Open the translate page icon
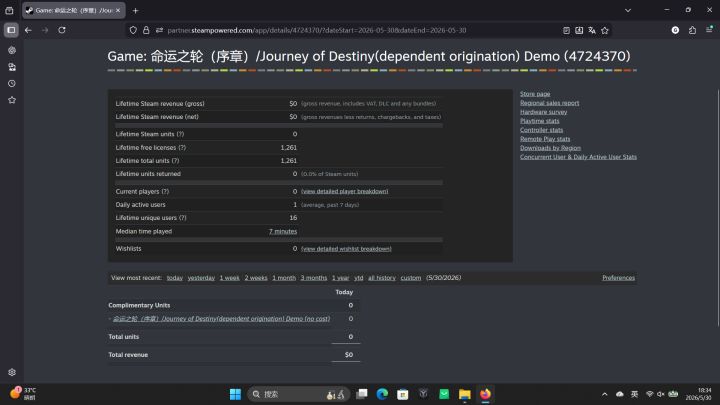Viewport: 720px width, 405px height. click(x=592, y=30)
